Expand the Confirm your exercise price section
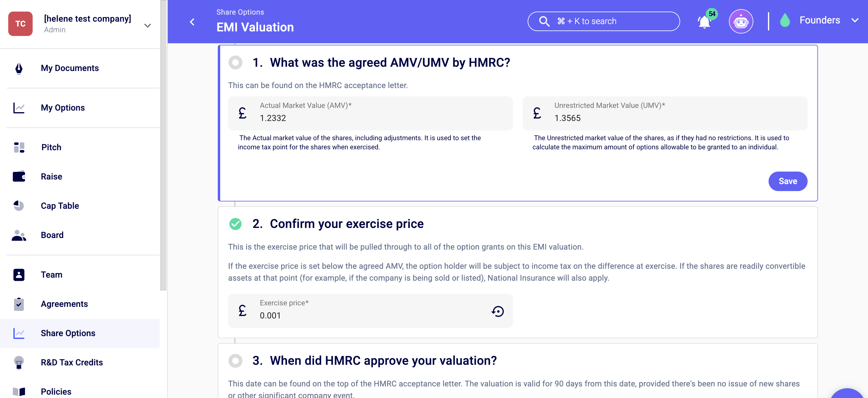 pos(347,224)
